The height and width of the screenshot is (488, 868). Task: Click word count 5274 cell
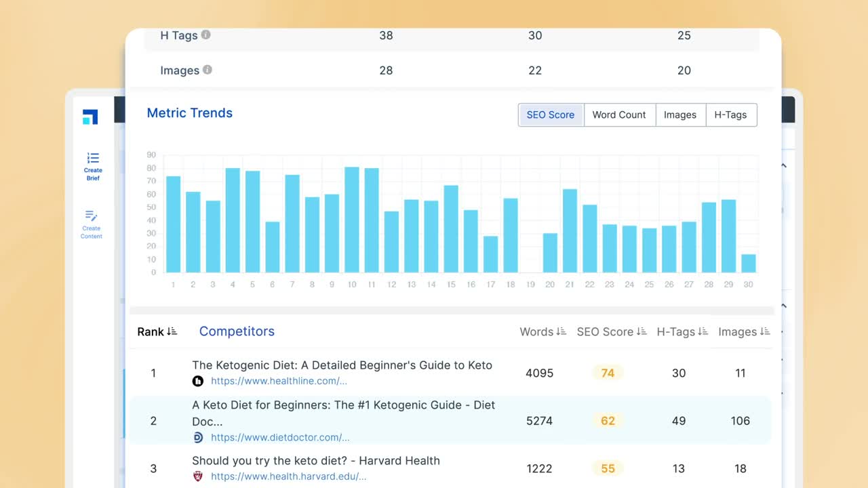point(540,421)
